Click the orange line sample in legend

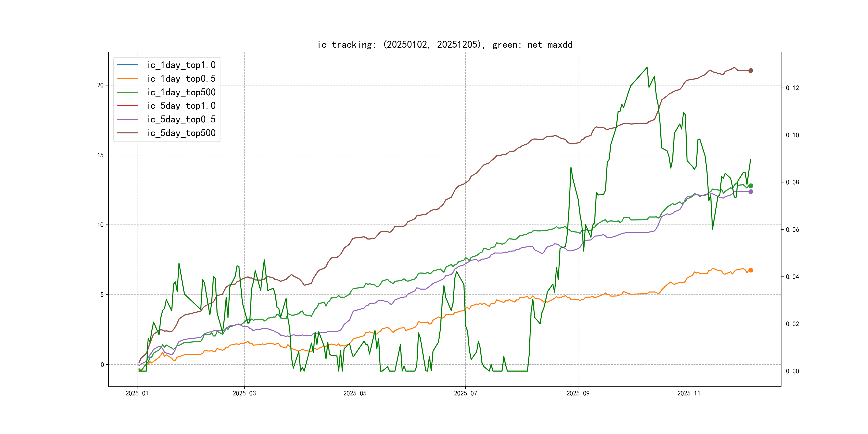pos(127,78)
